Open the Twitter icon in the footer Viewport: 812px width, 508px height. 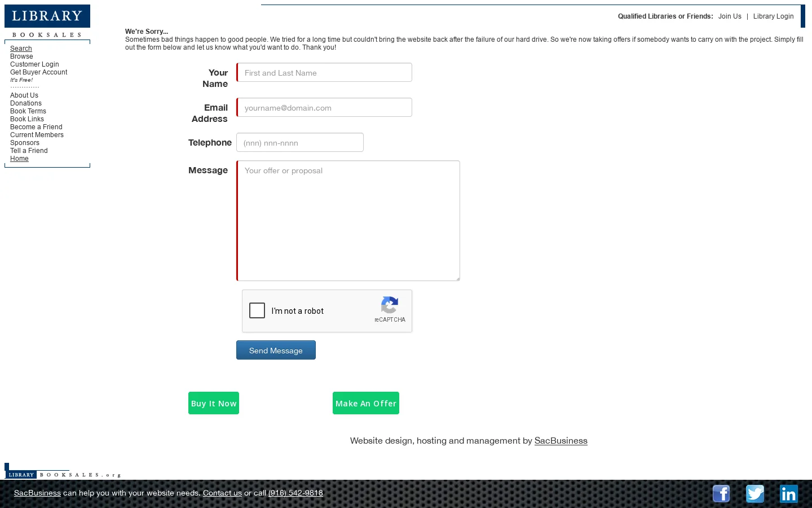pos(755,494)
